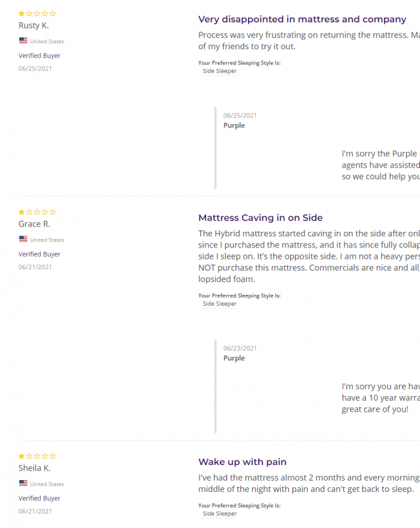The width and height of the screenshot is (420, 528).
Task: Click Sheila K.'s star rating icons
Action: click(x=37, y=456)
